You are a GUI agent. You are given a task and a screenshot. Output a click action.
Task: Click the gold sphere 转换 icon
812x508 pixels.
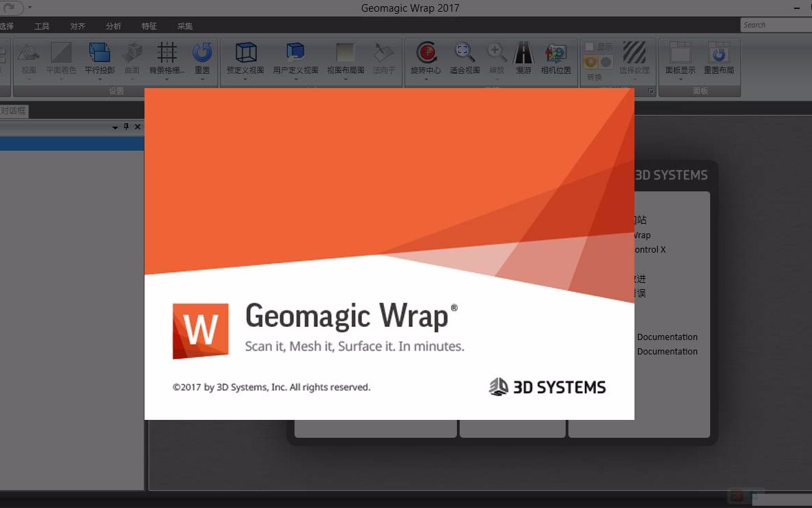pos(590,62)
